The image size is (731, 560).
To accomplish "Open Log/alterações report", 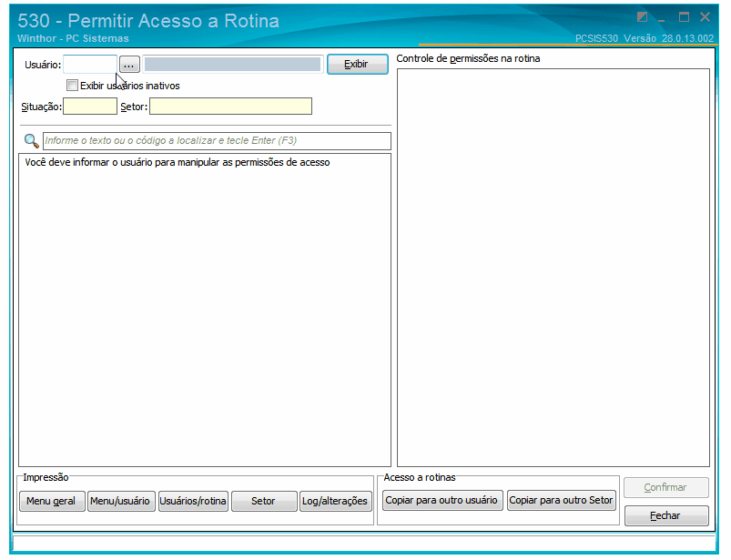I will click(336, 501).
